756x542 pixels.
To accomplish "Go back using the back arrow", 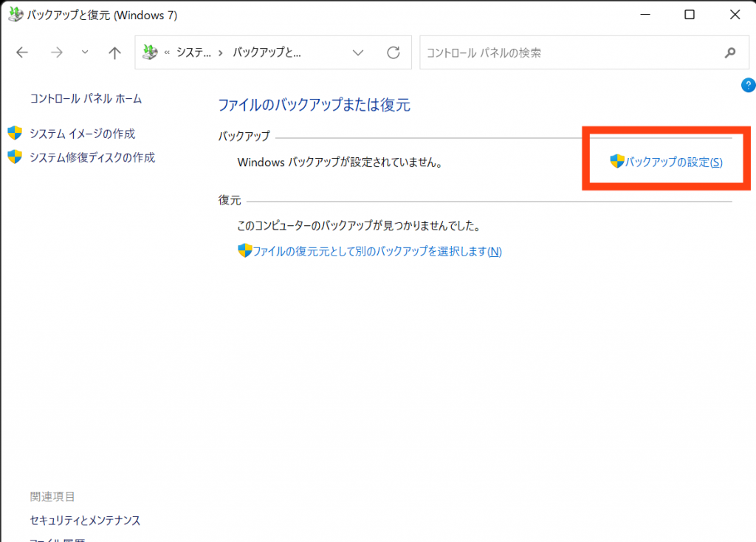I will (22, 52).
